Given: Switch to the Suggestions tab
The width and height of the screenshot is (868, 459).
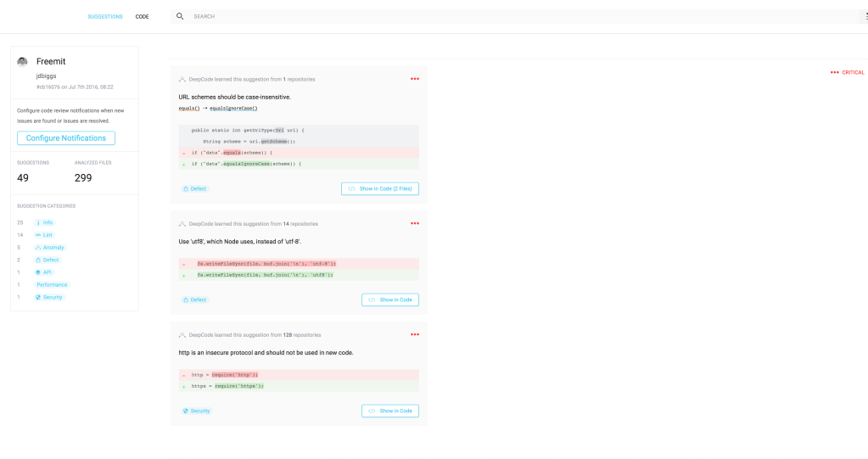Looking at the screenshot, I should (x=105, y=17).
